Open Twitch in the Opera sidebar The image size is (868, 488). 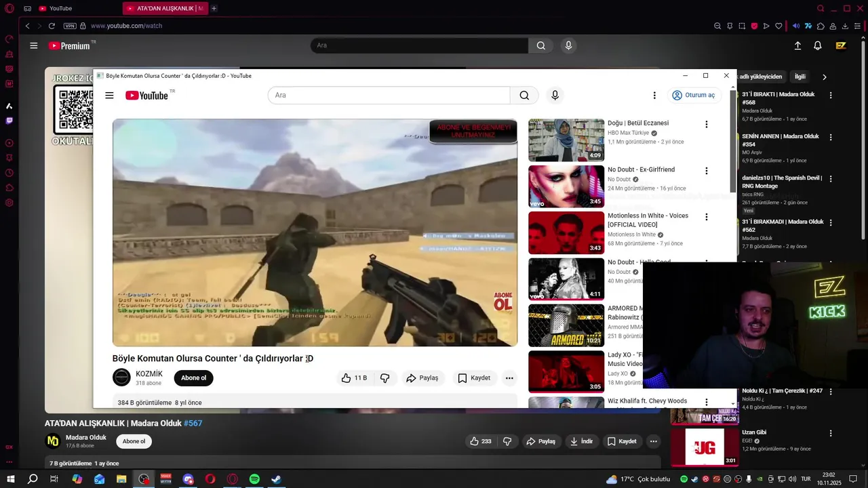9,121
